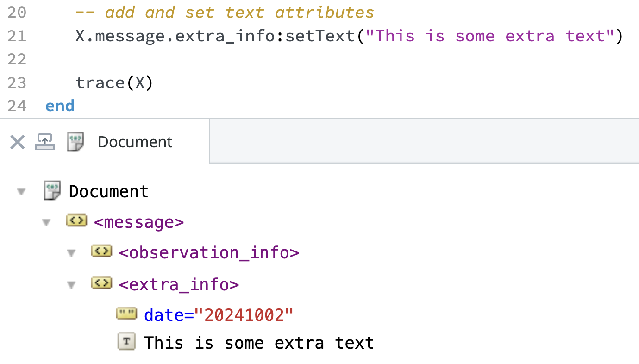Viewport: 639px width, 364px height.
Task: Collapse the observation_info node
Action: (71, 253)
